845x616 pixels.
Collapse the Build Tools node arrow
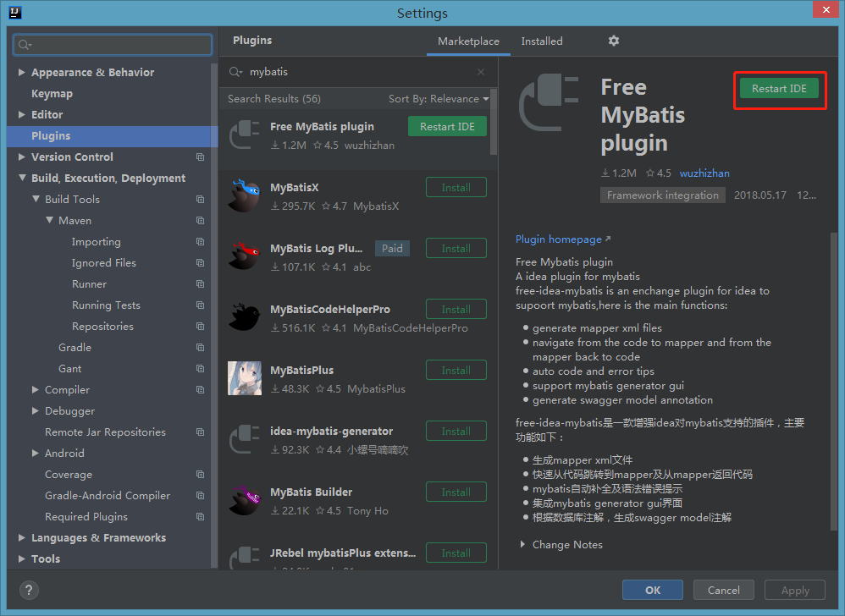(36, 199)
